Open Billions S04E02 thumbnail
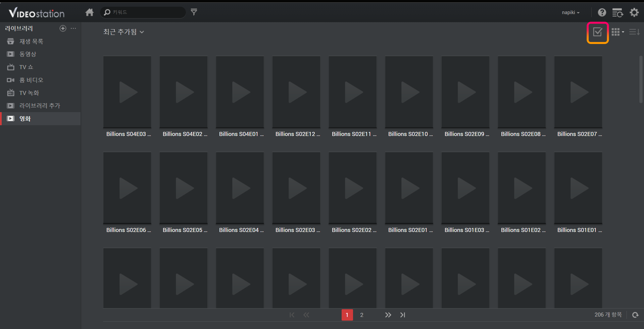The height and width of the screenshot is (329, 644). (x=184, y=92)
